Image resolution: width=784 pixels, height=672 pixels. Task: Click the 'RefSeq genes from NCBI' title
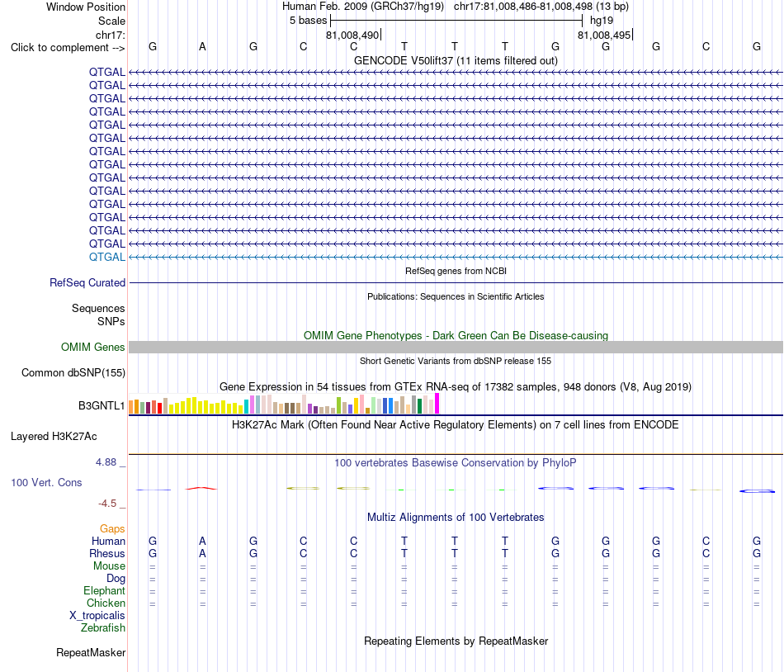click(456, 271)
